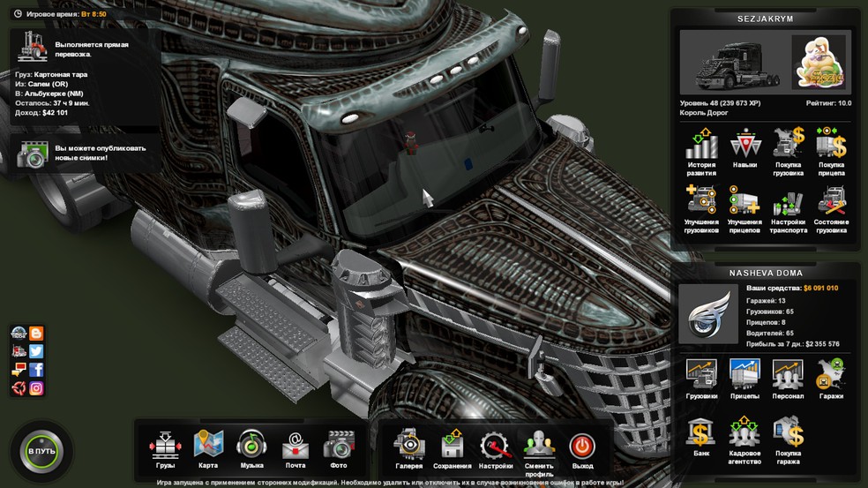Open the Twitter social link
Viewport: 868px width, 488px height.
[37, 351]
